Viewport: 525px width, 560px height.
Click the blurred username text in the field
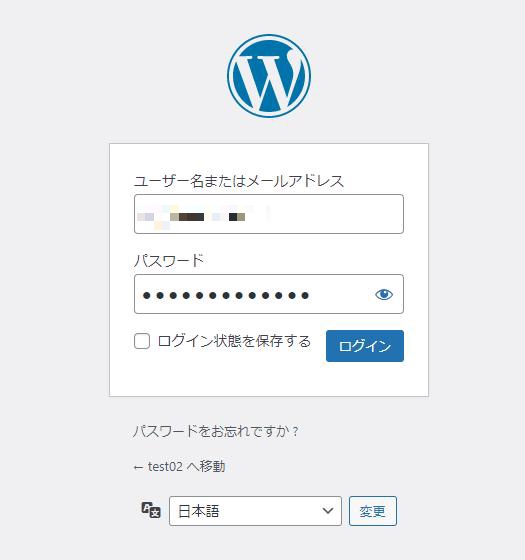203,215
